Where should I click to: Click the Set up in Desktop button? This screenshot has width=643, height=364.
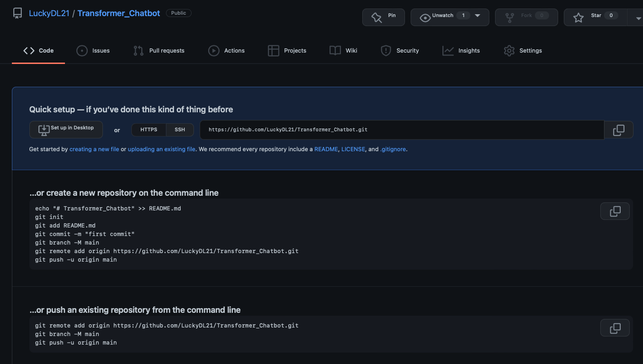coord(66,129)
